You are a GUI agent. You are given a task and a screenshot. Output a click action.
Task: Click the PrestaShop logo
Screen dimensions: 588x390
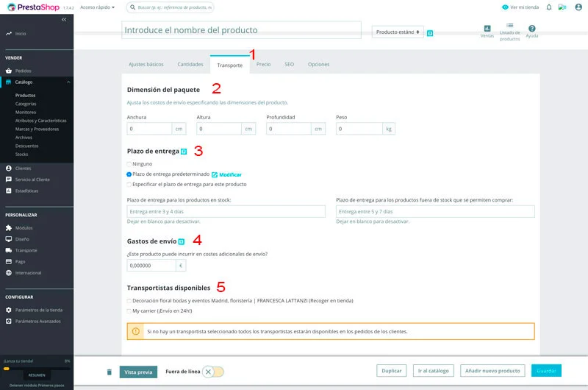coord(33,7)
